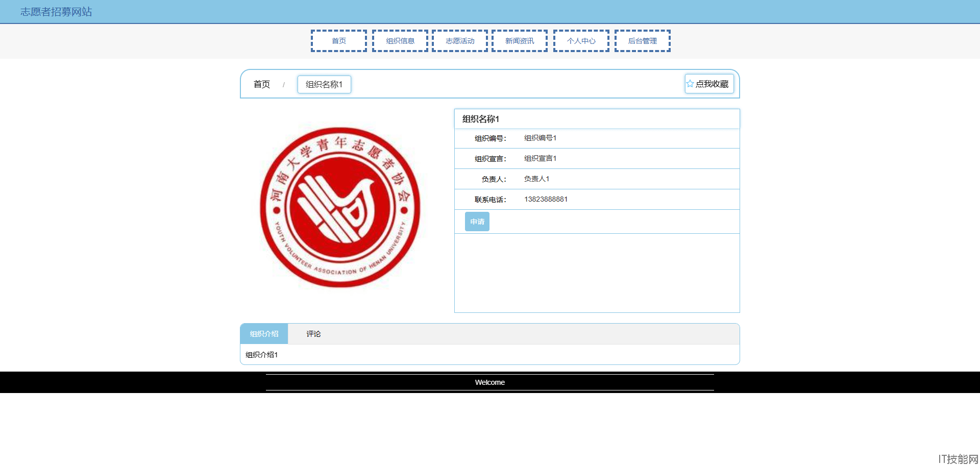
Task: Open 个人中心 in the navigation bar
Action: 581,41
